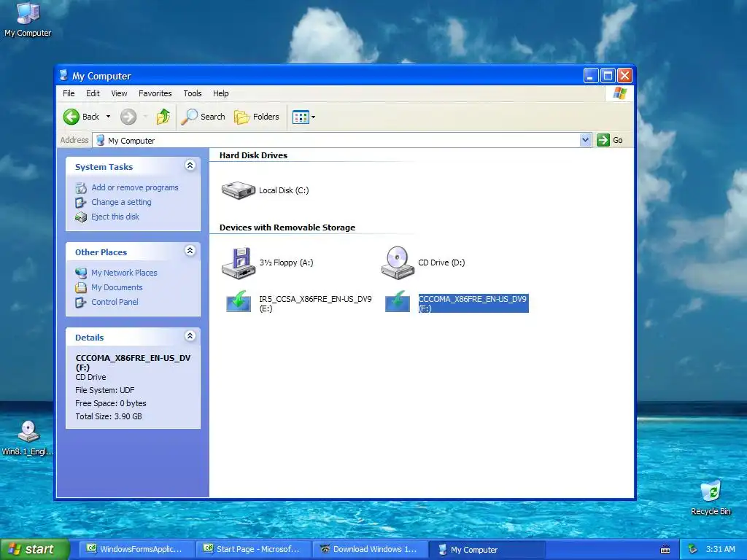Go up one folder level icon
This screenshot has height=560, width=747.
pos(163,117)
